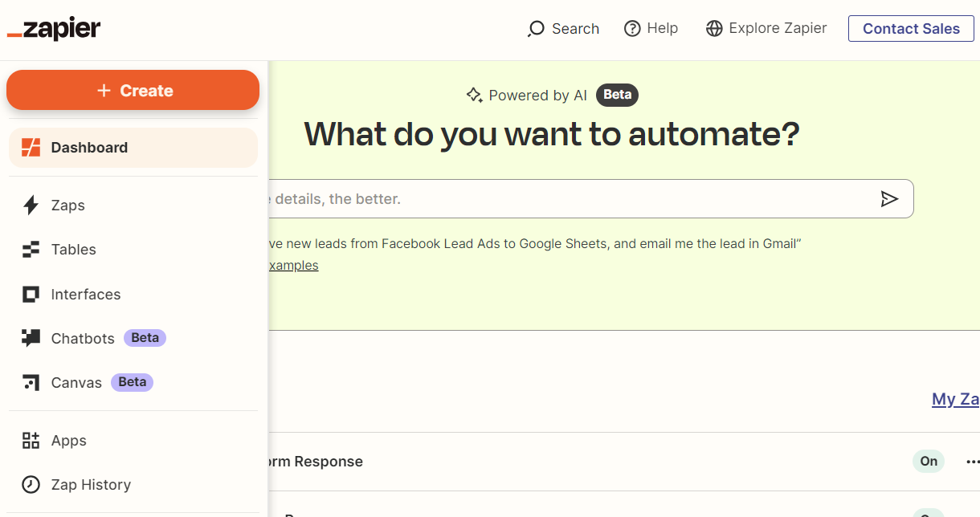This screenshot has width=980, height=517.
Task: Click the Beta badge next to Canvas
Action: (x=132, y=382)
